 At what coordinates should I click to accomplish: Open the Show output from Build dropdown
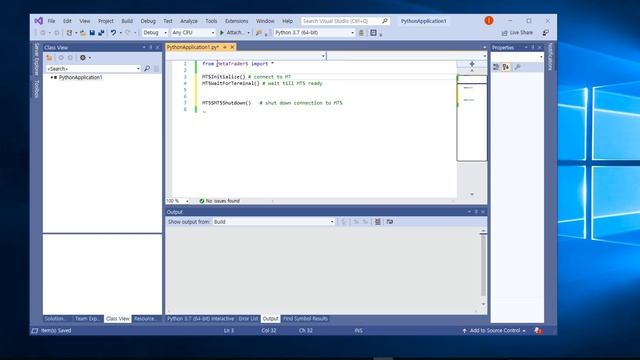point(273,222)
